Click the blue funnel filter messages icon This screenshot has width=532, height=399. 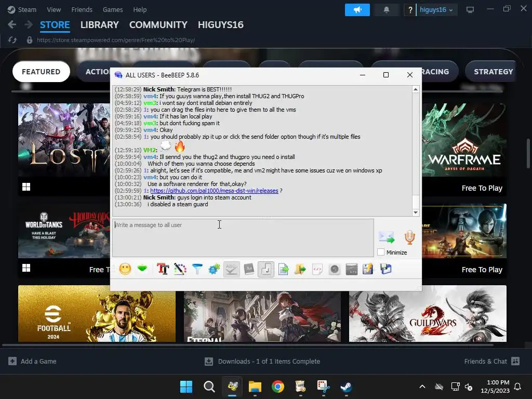197,269
